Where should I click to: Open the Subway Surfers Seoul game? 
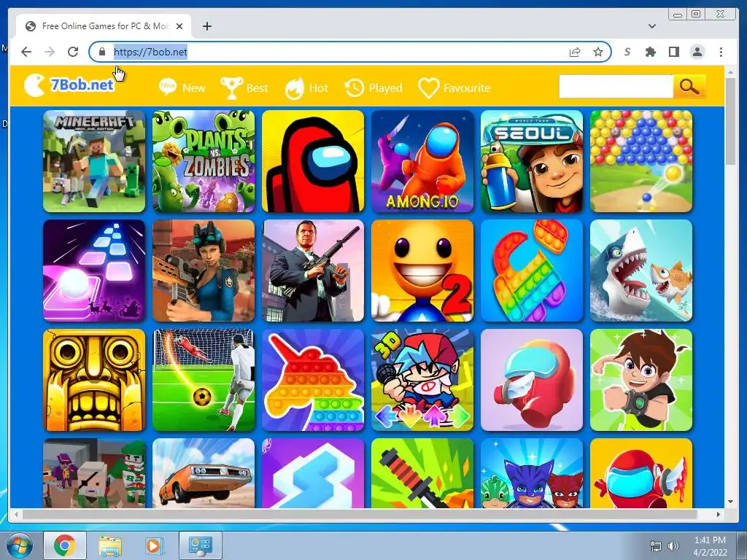pos(532,161)
